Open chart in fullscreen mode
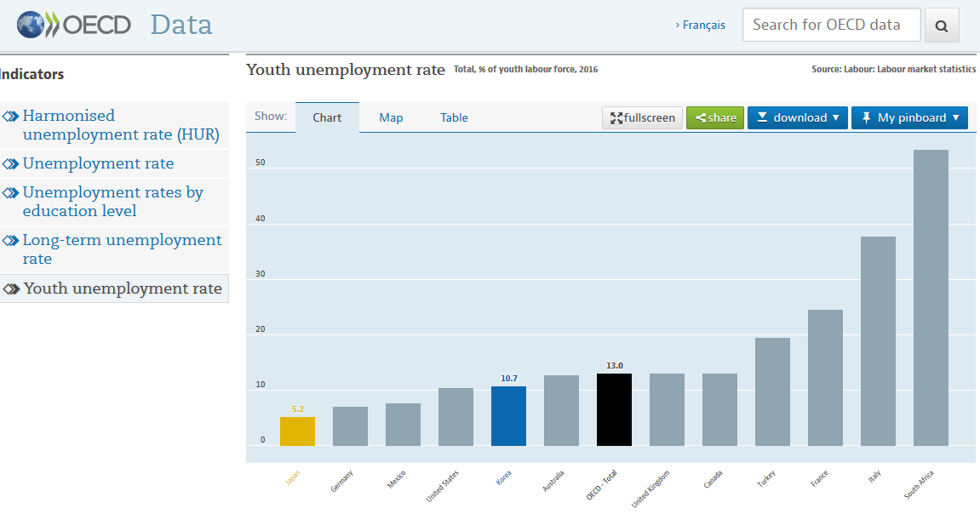This screenshot has height=514, width=980. (642, 117)
